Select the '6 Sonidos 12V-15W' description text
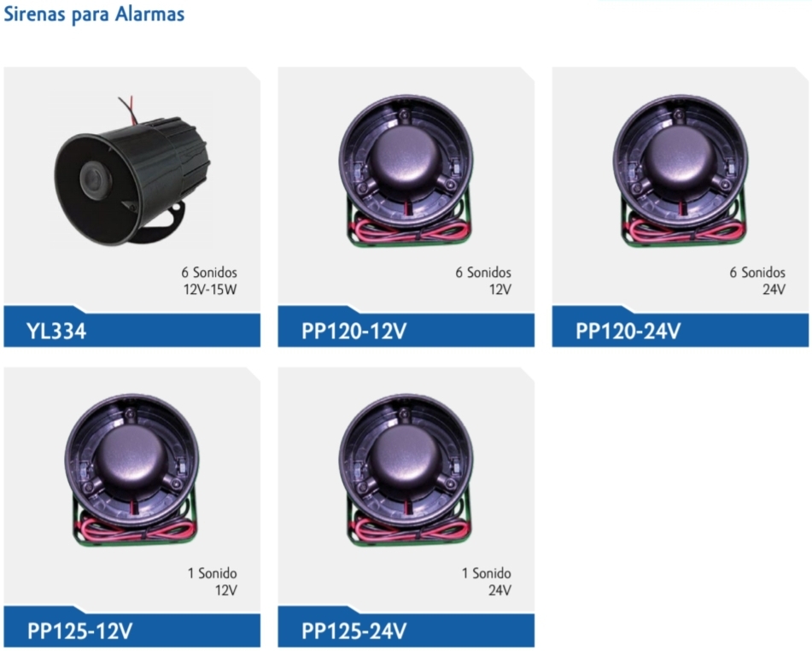Image resolution: width=812 pixels, height=651 pixels. point(209,280)
